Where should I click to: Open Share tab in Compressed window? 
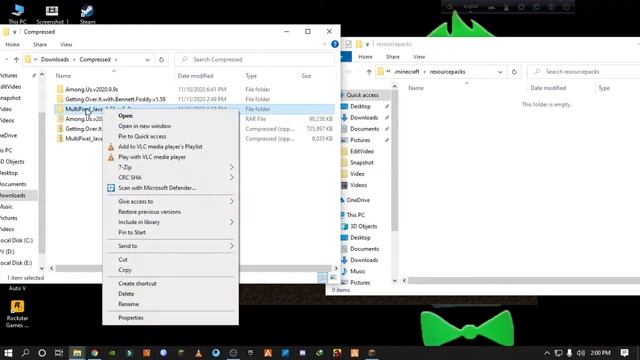(x=40, y=44)
